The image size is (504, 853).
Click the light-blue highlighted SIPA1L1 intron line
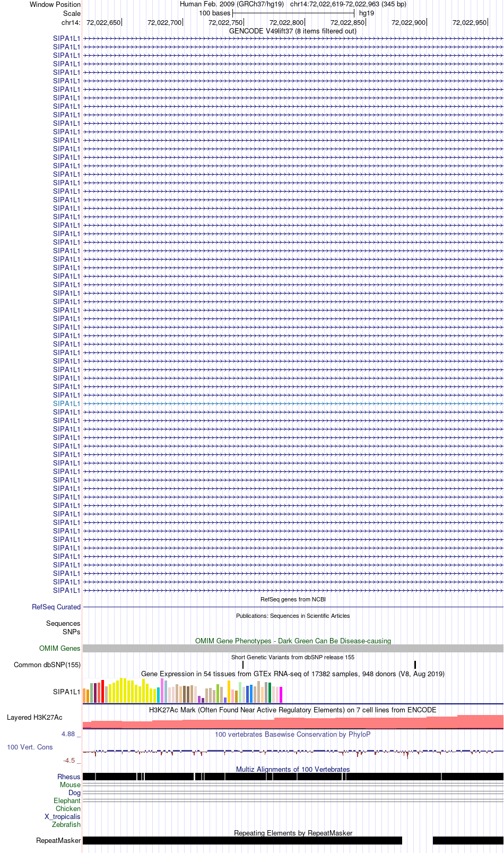[x=293, y=404]
